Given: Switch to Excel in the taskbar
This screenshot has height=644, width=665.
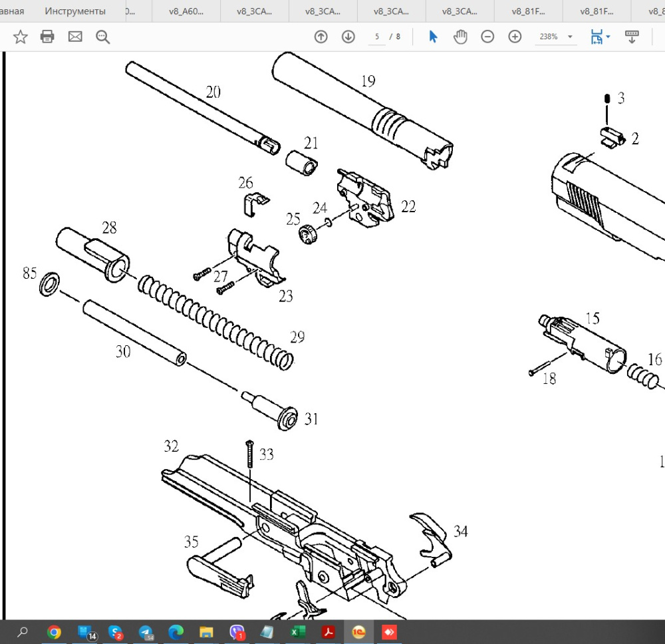Looking at the screenshot, I should [x=298, y=633].
